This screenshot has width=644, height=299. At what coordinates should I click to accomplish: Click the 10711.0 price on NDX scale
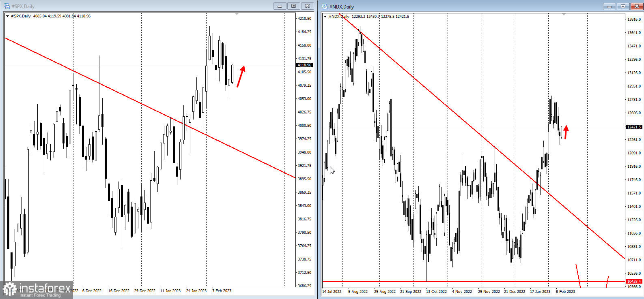[634, 260]
